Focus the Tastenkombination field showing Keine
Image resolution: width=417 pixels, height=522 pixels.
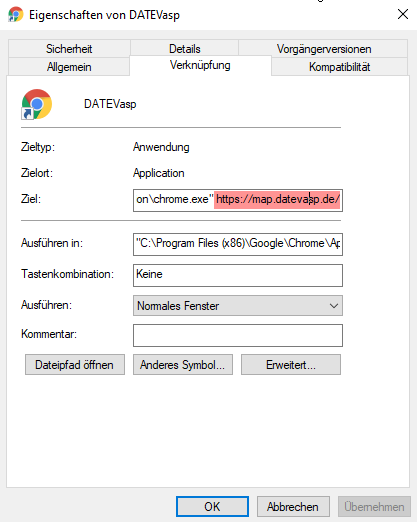238,275
